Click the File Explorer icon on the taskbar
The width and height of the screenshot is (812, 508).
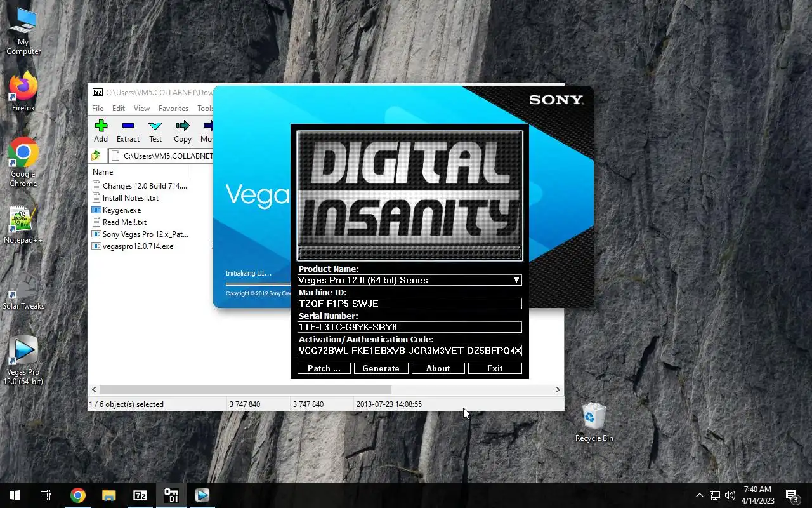(x=109, y=495)
